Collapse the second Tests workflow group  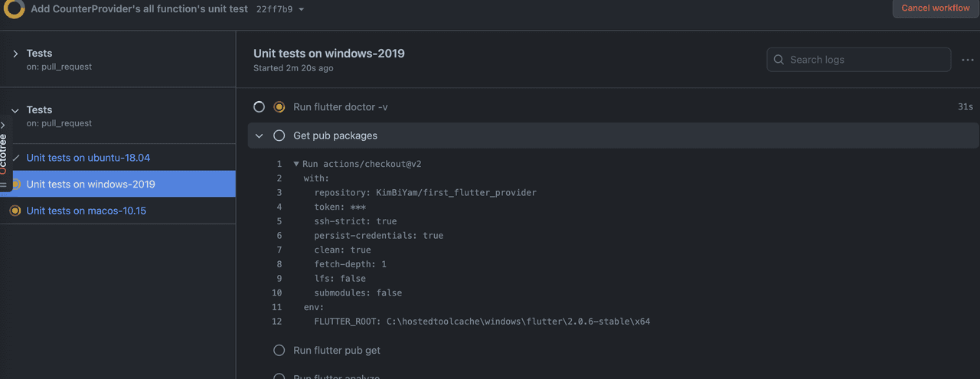click(15, 110)
